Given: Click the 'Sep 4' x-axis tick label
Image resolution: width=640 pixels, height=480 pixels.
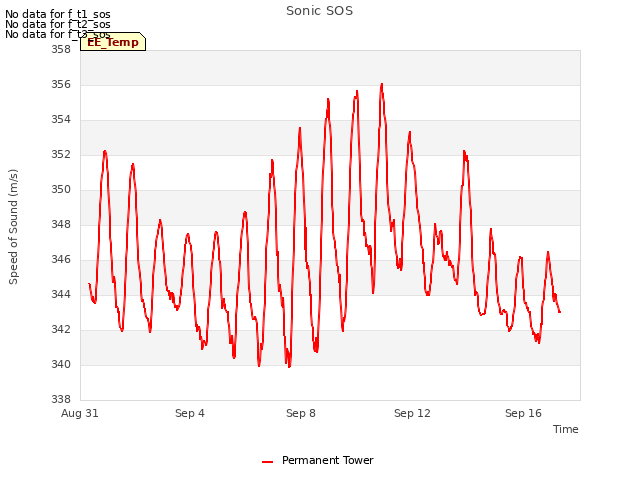Looking at the screenshot, I should coord(190,413).
